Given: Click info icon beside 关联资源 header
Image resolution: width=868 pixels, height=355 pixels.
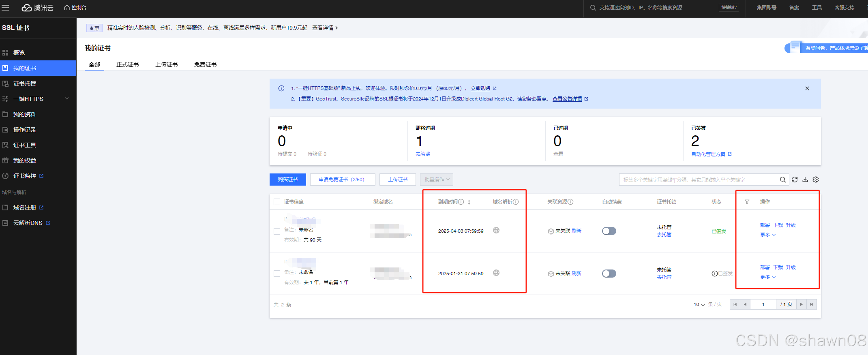Looking at the screenshot, I should tap(570, 202).
